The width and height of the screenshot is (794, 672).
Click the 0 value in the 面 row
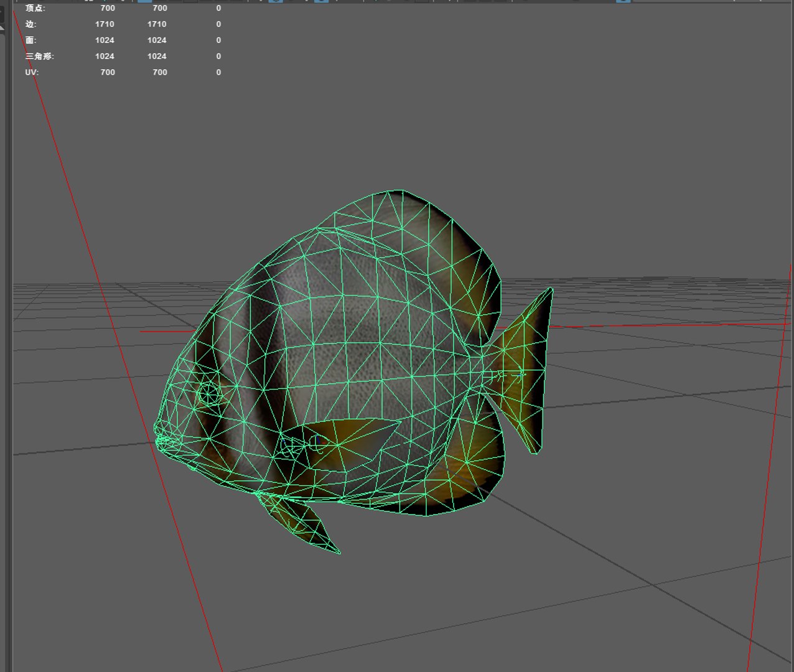[x=218, y=40]
